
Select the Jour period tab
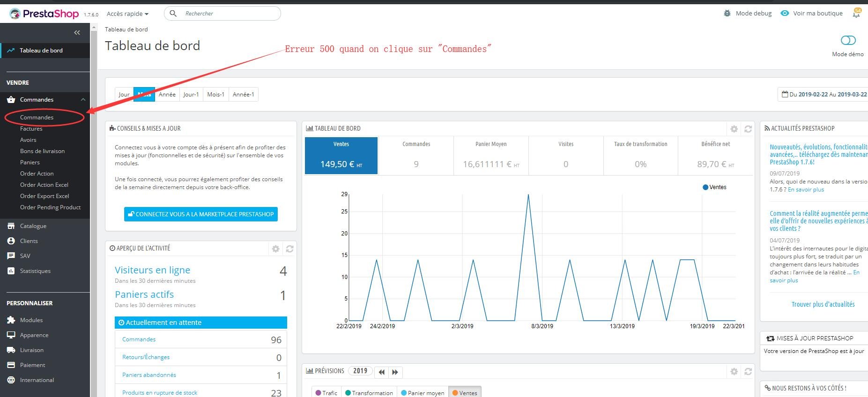pos(124,94)
